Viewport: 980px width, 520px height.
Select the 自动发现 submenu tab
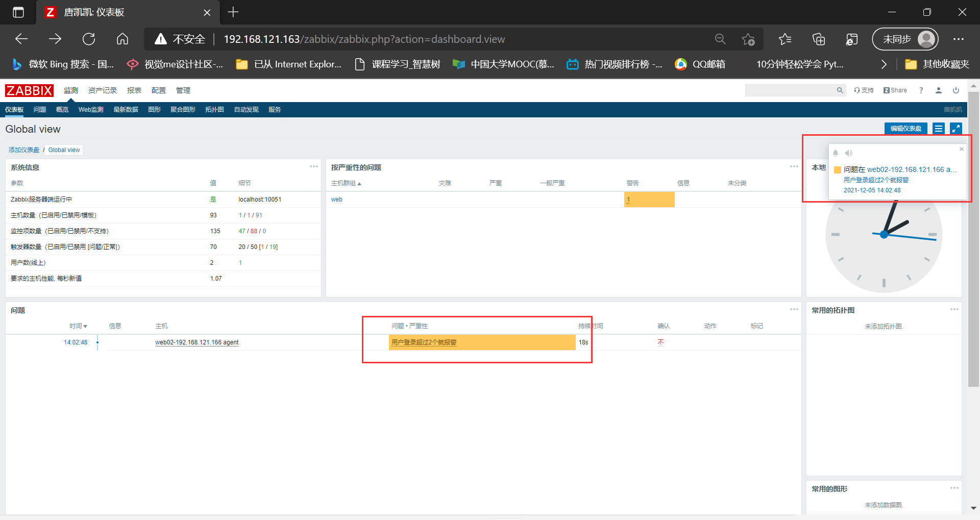point(247,110)
